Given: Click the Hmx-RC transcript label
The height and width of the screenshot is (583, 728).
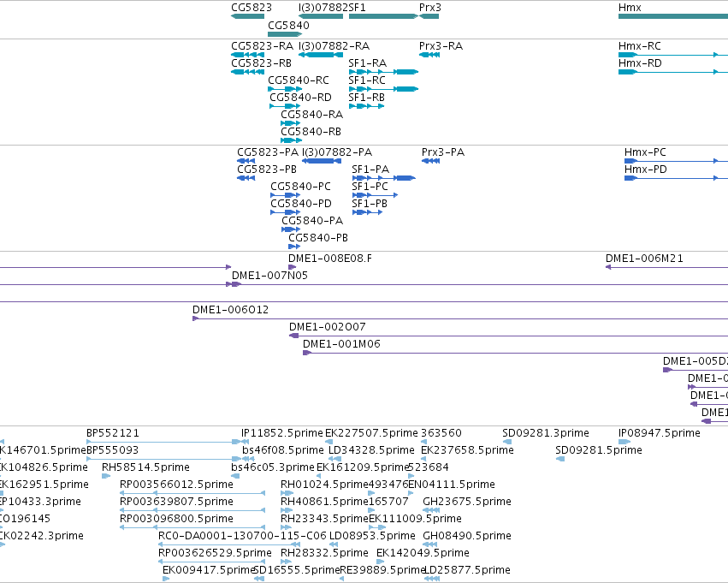Looking at the screenshot, I should tap(640, 46).
